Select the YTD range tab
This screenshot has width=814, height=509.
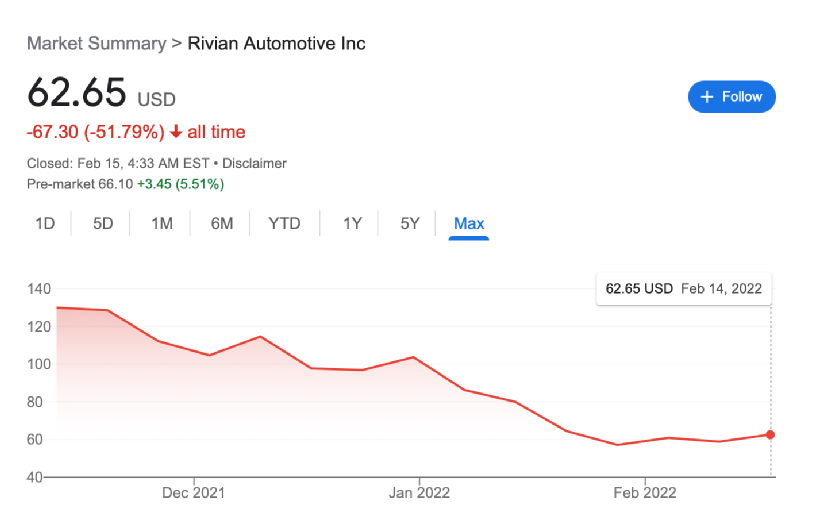[284, 223]
